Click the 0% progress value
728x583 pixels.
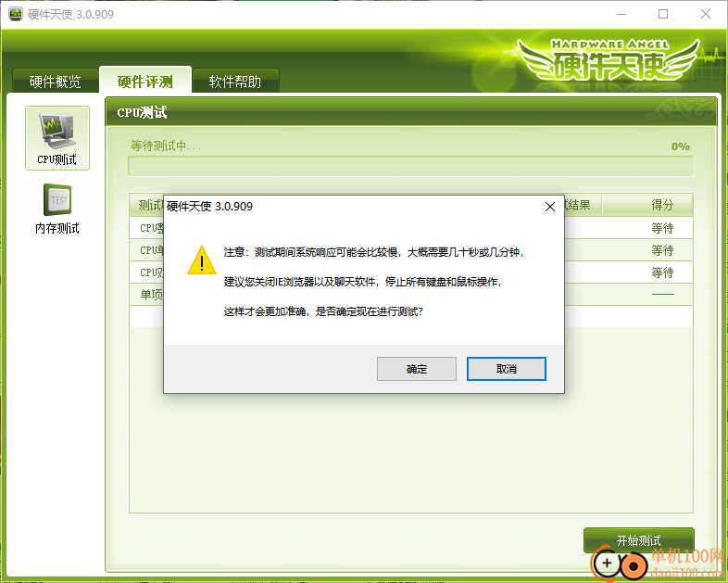tap(680, 146)
